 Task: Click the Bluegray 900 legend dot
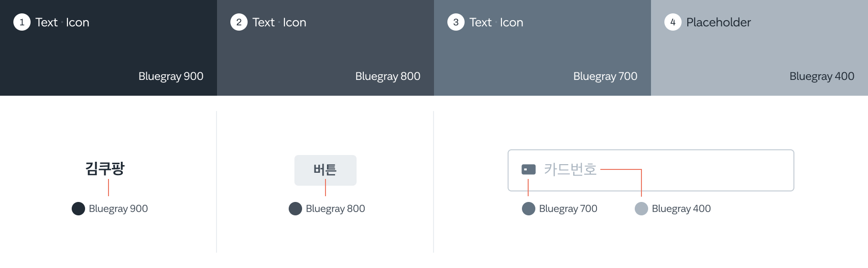pyautogui.click(x=78, y=209)
